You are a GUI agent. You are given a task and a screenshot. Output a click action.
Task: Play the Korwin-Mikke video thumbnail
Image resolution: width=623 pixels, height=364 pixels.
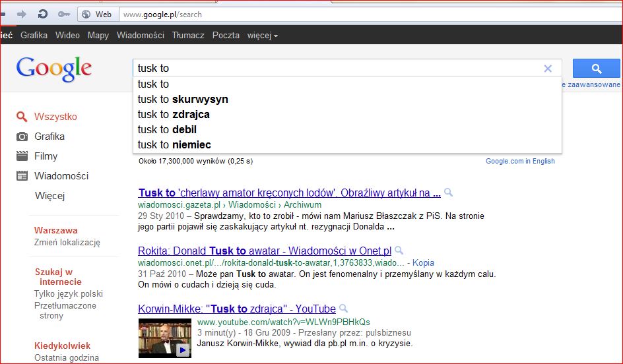point(165,338)
